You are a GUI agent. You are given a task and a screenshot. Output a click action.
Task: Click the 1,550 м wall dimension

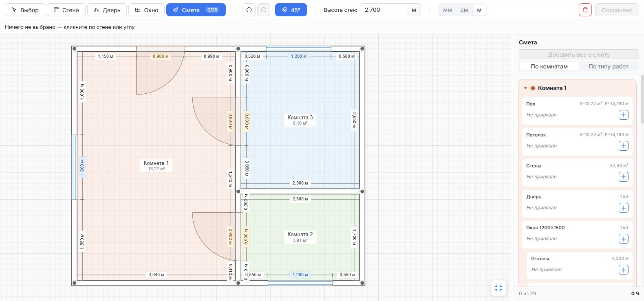point(82,242)
